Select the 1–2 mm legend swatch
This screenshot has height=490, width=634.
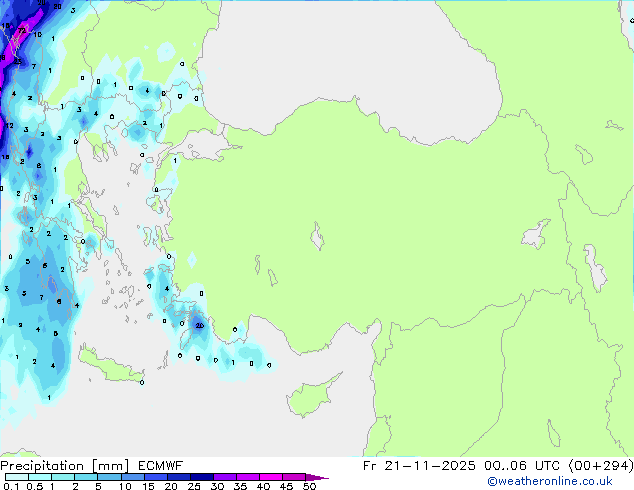tap(63, 477)
